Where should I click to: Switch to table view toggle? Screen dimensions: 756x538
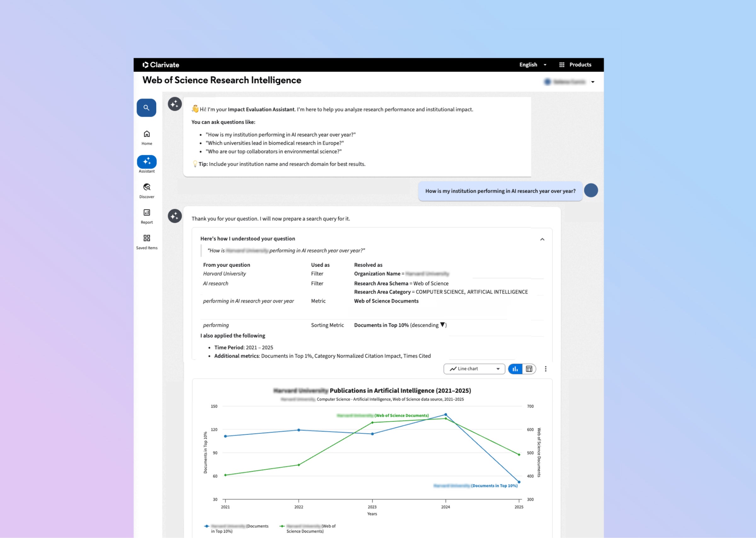pos(529,369)
